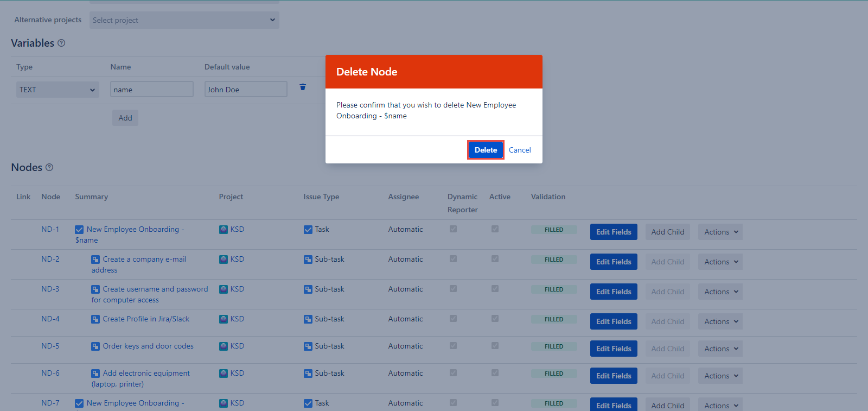Cancel the Delete Node dialog
Image resolution: width=868 pixels, height=411 pixels.
pyautogui.click(x=520, y=150)
